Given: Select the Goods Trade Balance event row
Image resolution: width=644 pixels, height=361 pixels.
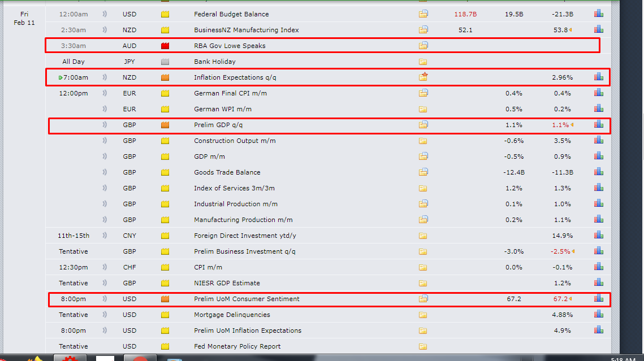Looking at the screenshot, I should coord(227,172).
